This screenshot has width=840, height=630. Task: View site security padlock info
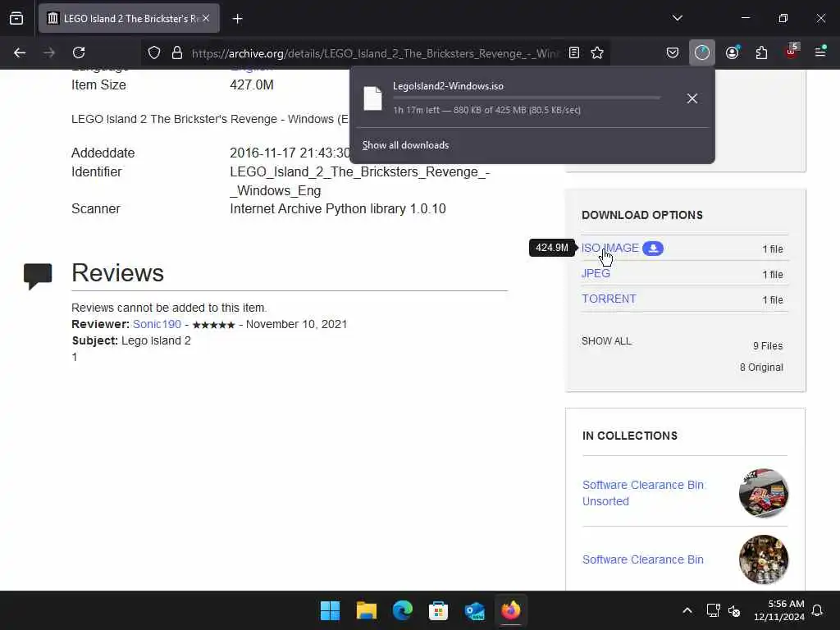[177, 52]
